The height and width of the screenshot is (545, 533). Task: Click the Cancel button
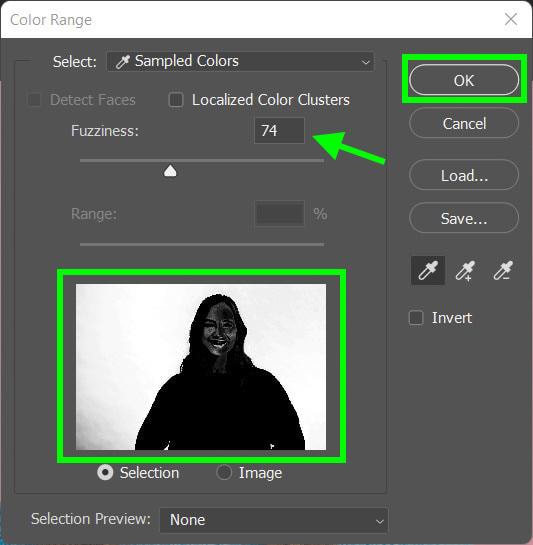[x=464, y=123]
